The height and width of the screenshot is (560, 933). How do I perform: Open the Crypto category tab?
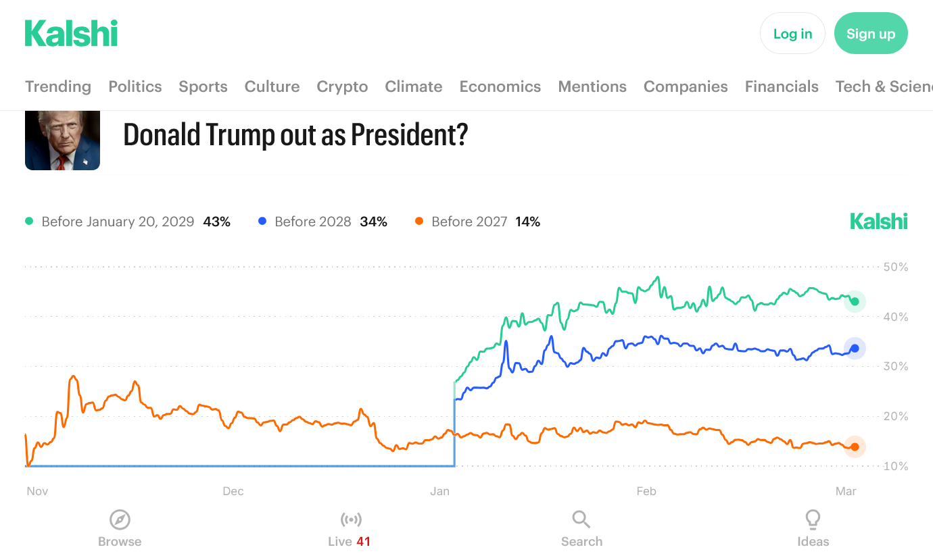click(342, 86)
